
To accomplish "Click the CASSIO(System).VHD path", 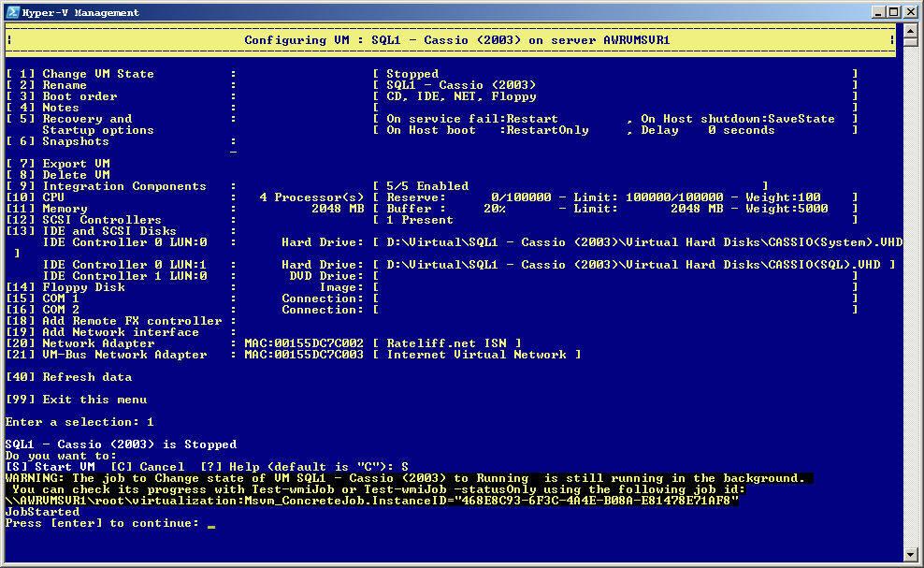I will (644, 241).
